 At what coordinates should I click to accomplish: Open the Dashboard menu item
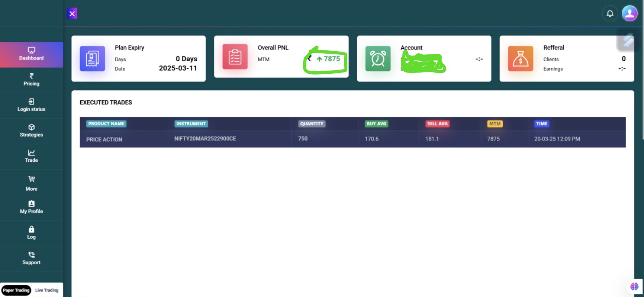click(x=31, y=54)
